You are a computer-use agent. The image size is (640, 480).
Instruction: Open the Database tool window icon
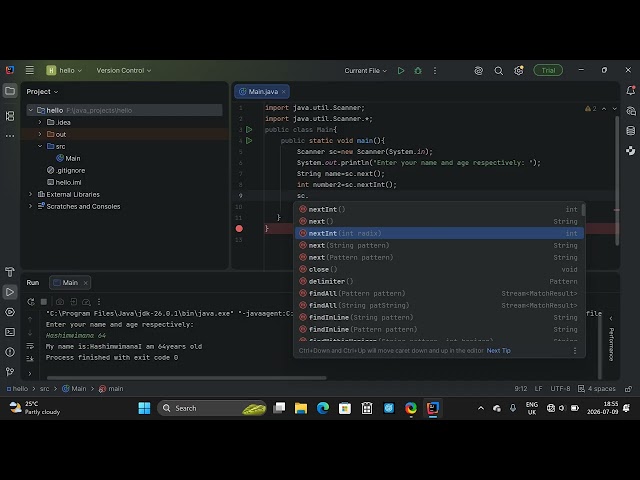pos(631,131)
